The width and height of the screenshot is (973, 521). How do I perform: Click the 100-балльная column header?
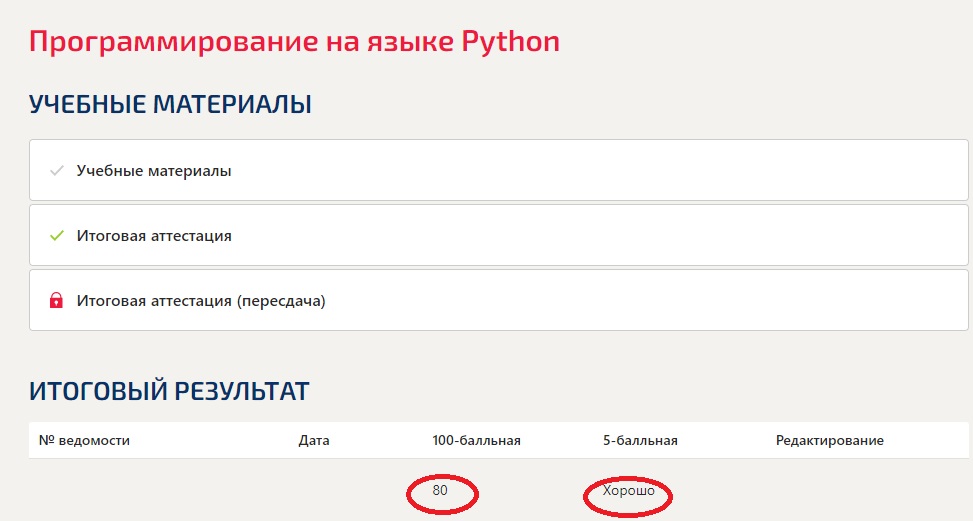point(477,440)
